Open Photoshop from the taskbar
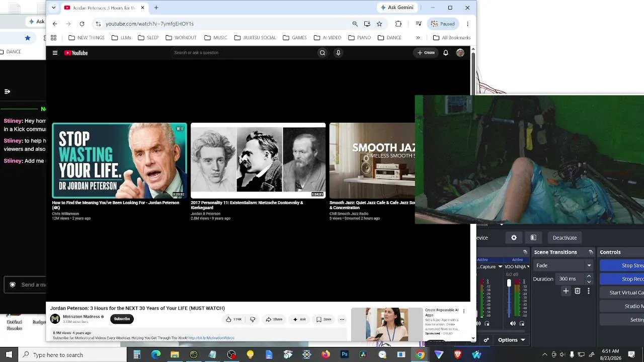This screenshot has width=644, height=362. [x=345, y=355]
